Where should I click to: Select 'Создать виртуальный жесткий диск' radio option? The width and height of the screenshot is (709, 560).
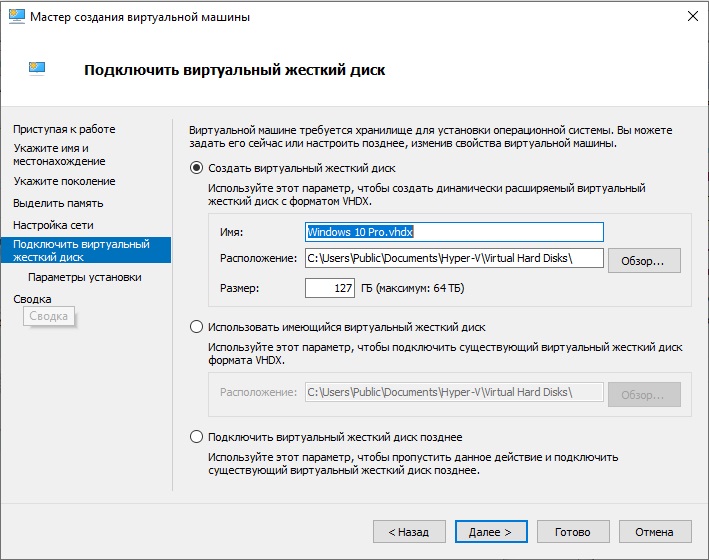click(196, 168)
